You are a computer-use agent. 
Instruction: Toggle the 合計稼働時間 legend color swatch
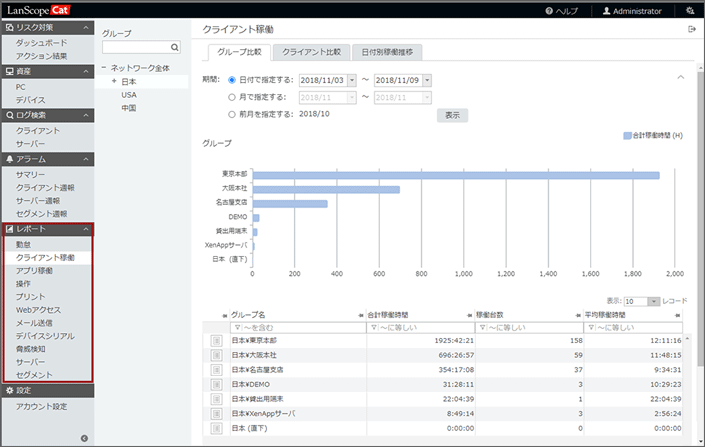[x=627, y=134]
